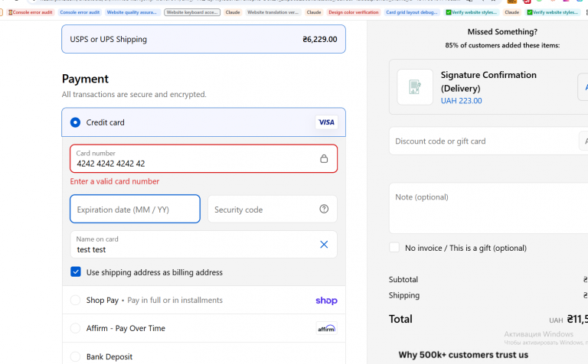This screenshot has height=364, width=588.
Task: Open the Website keyboard accessibility tab group
Action: point(192,12)
